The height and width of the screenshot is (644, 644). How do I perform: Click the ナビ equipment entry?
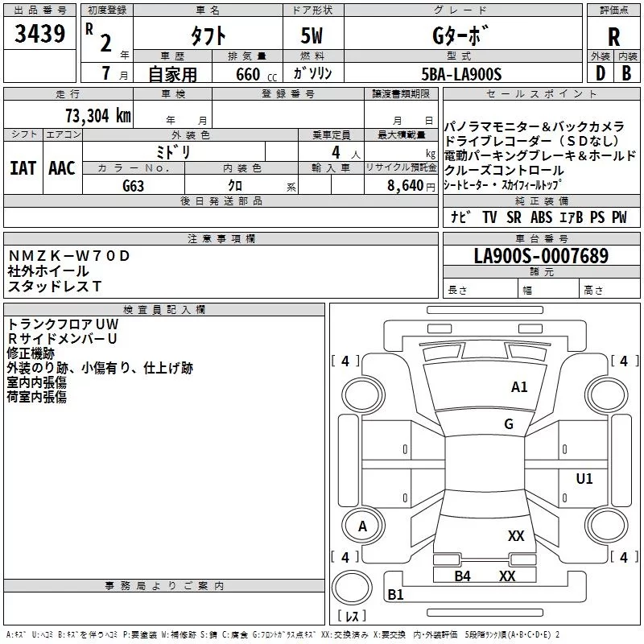coord(460,217)
